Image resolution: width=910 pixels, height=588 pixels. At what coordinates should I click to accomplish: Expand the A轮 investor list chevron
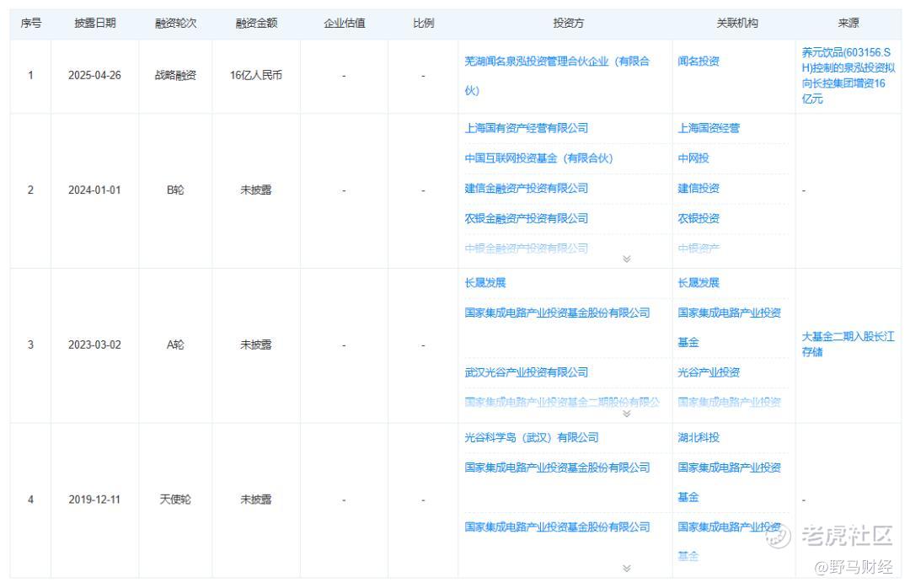coord(626,414)
